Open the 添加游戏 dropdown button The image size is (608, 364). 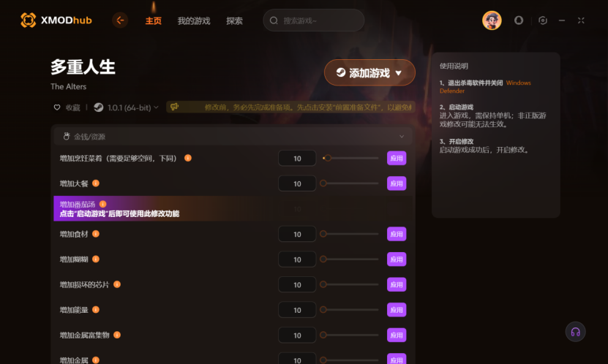point(369,72)
